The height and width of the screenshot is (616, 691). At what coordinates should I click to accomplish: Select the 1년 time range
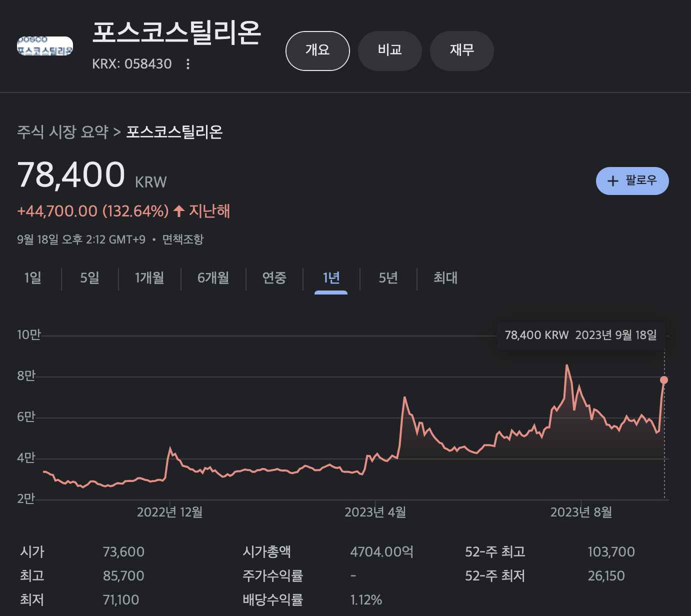[331, 278]
